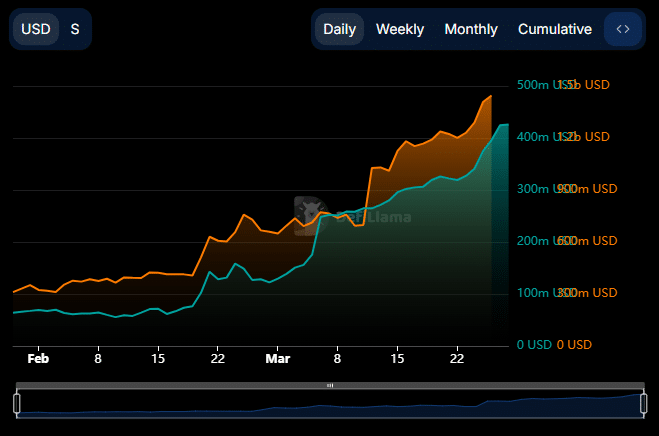Click the orange 0 USD axis label
Screen dimensions: 659x436
574,345
